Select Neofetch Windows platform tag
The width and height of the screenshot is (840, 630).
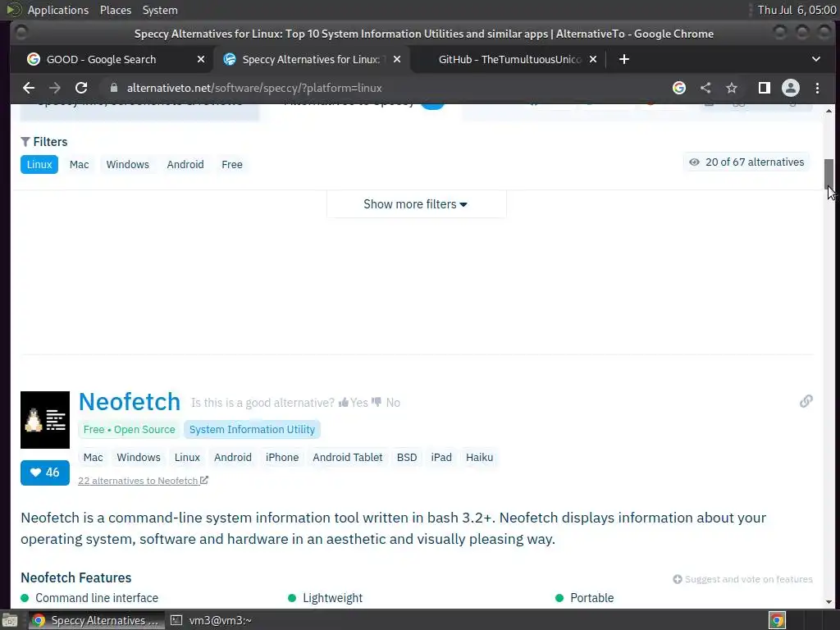click(138, 458)
